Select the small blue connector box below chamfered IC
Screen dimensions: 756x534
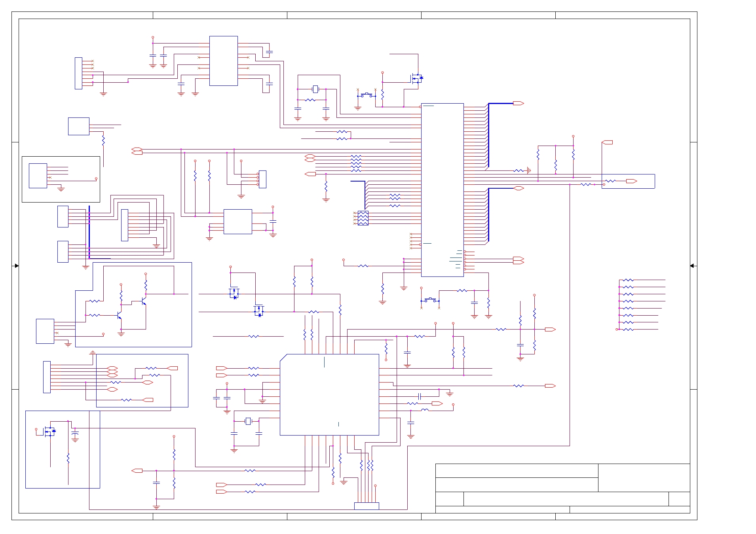click(x=367, y=506)
